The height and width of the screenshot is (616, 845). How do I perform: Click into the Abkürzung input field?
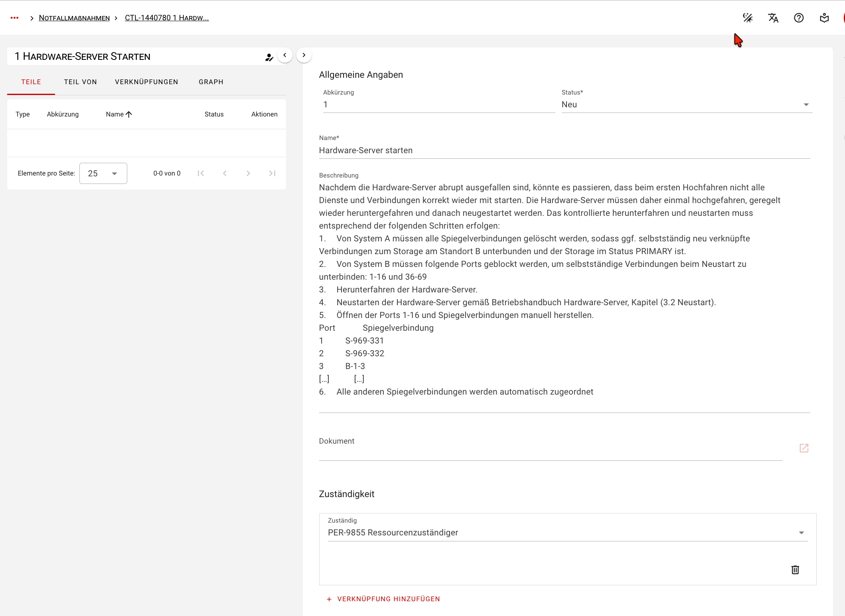point(439,105)
